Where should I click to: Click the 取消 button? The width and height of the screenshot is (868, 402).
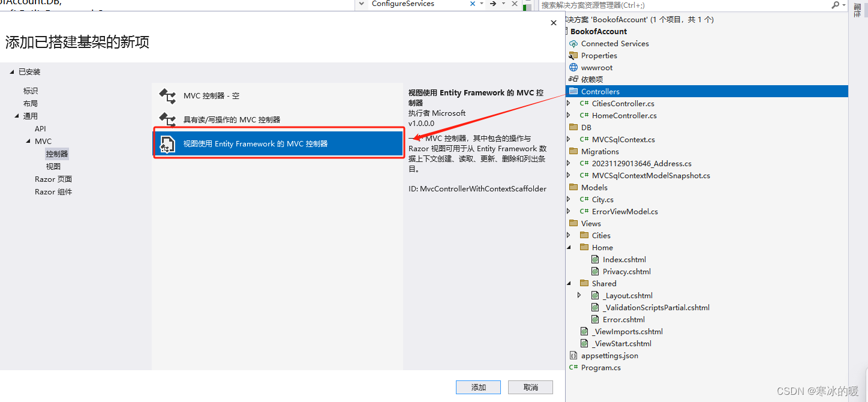pos(530,388)
